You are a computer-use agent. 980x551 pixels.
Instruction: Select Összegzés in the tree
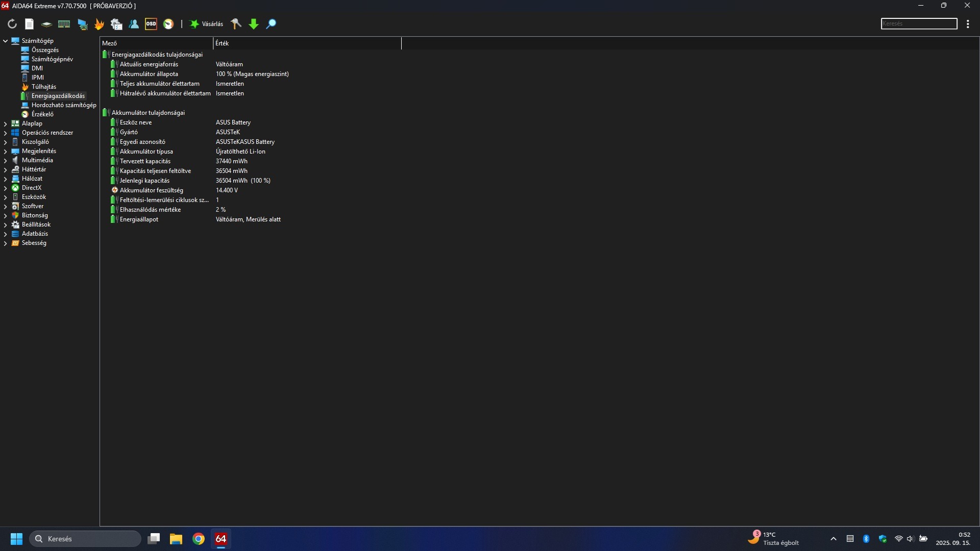(x=45, y=50)
